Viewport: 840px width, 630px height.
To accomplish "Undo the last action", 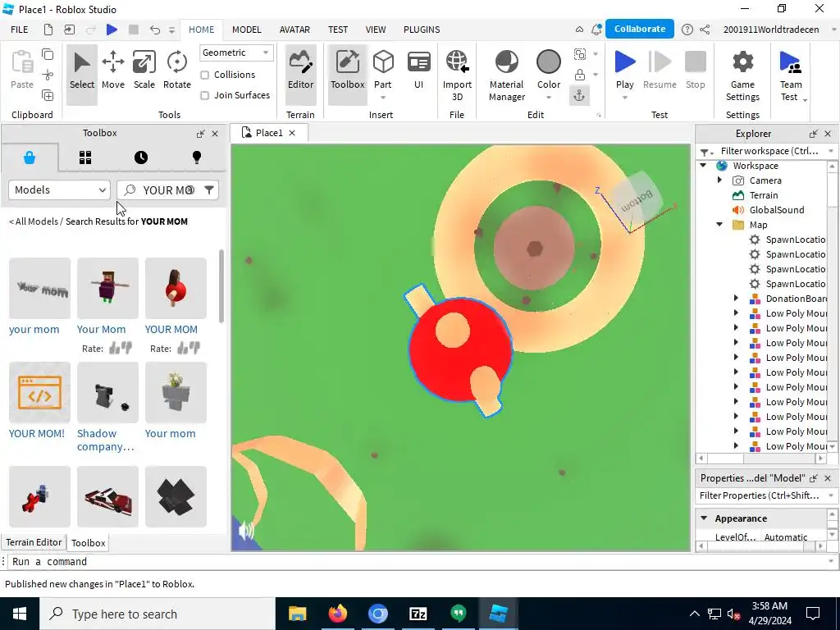I will coord(155,30).
